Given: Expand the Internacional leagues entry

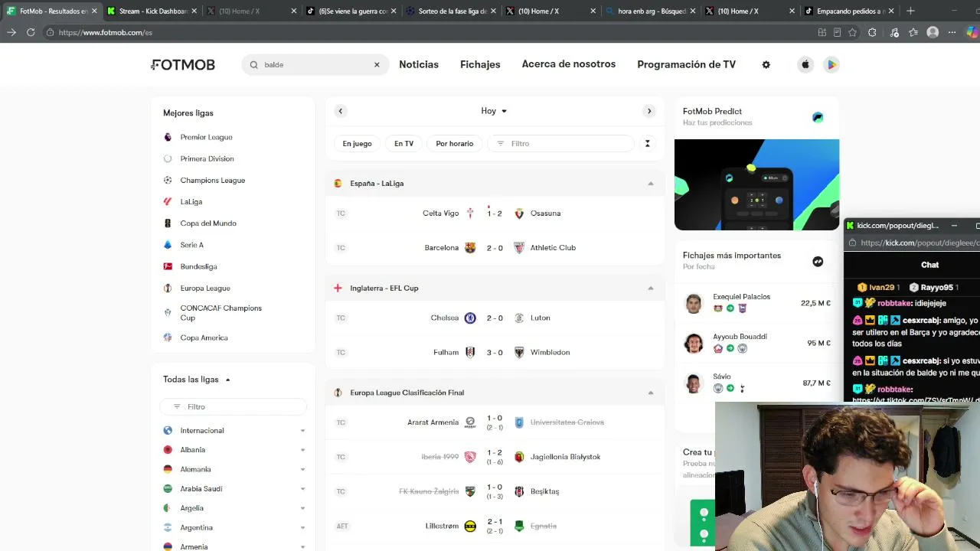Looking at the screenshot, I should click(x=302, y=431).
